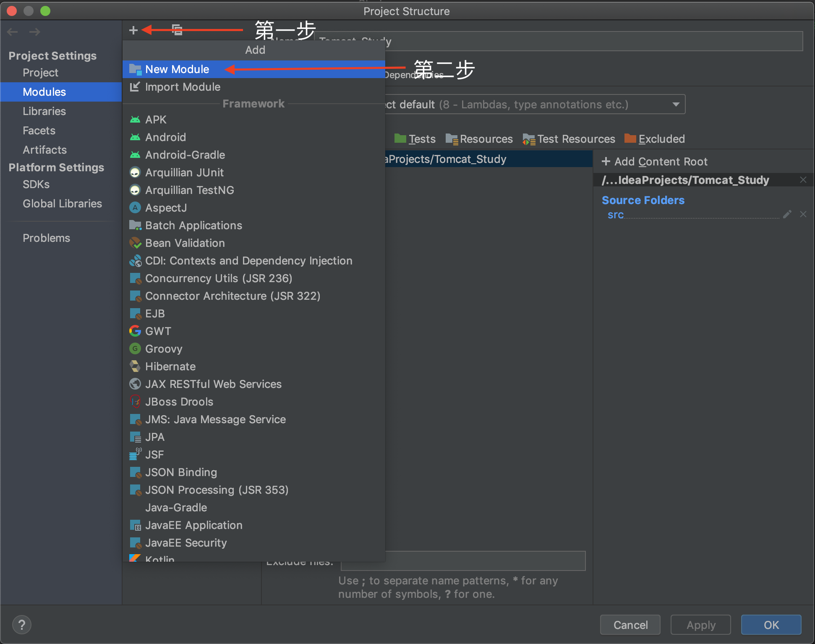
Task: Click the Android-Gradle robot icon
Action: pos(135,155)
